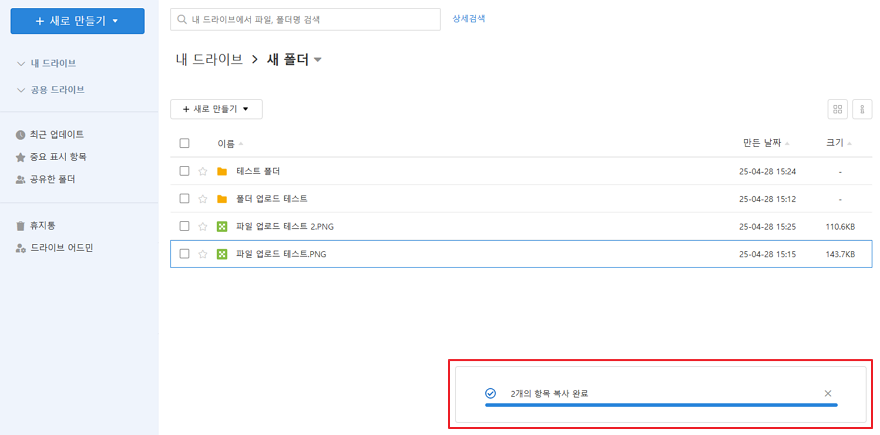
Task: Switch to grid view layout icon
Action: [837, 109]
